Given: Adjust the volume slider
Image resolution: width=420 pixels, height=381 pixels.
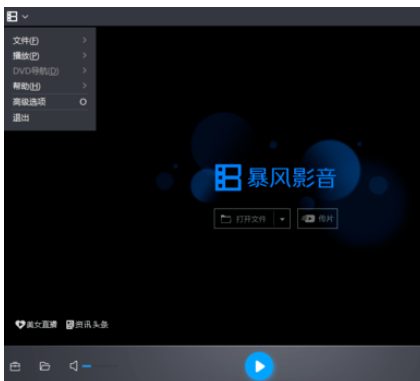Looking at the screenshot, I should pyautogui.click(x=100, y=366).
